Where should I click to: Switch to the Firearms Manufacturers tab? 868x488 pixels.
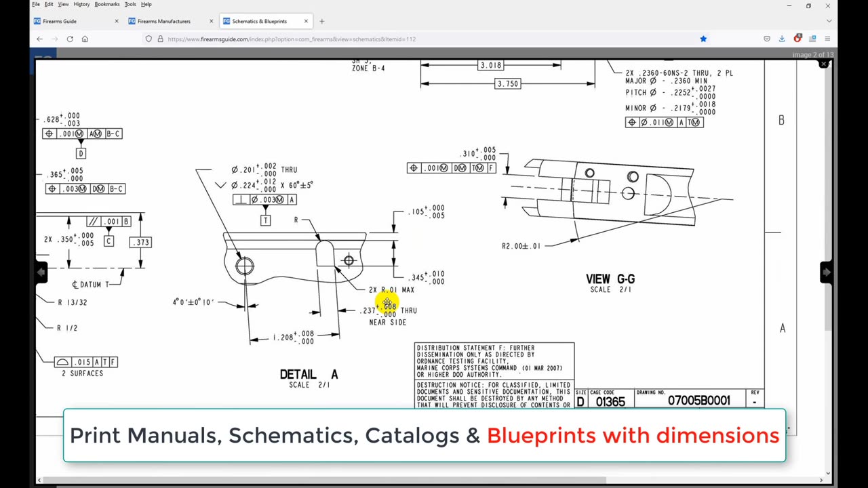(x=171, y=21)
